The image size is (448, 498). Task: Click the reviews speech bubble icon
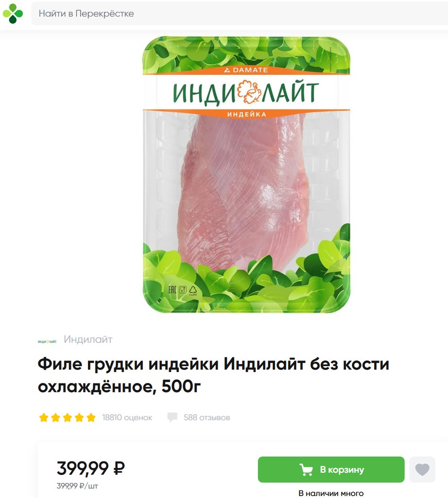coord(172,417)
